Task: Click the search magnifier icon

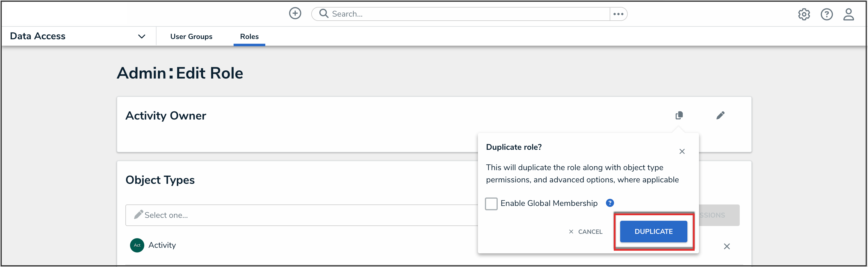Action: point(323,13)
